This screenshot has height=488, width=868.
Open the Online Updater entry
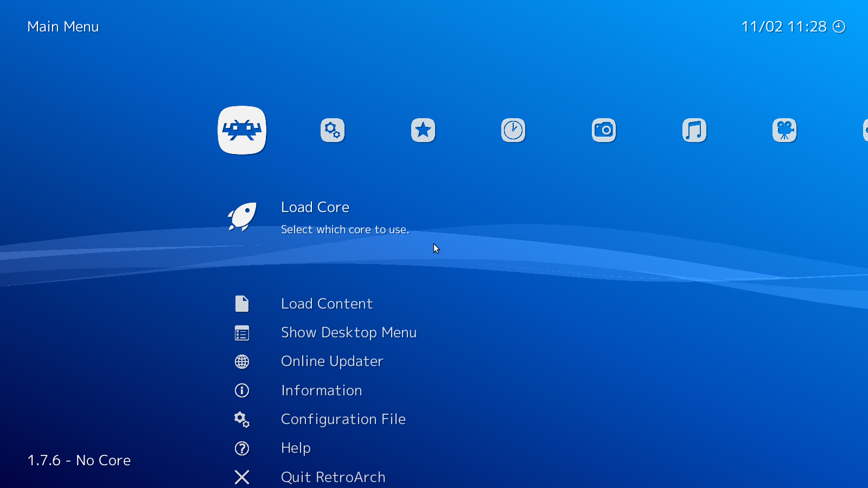pos(332,361)
